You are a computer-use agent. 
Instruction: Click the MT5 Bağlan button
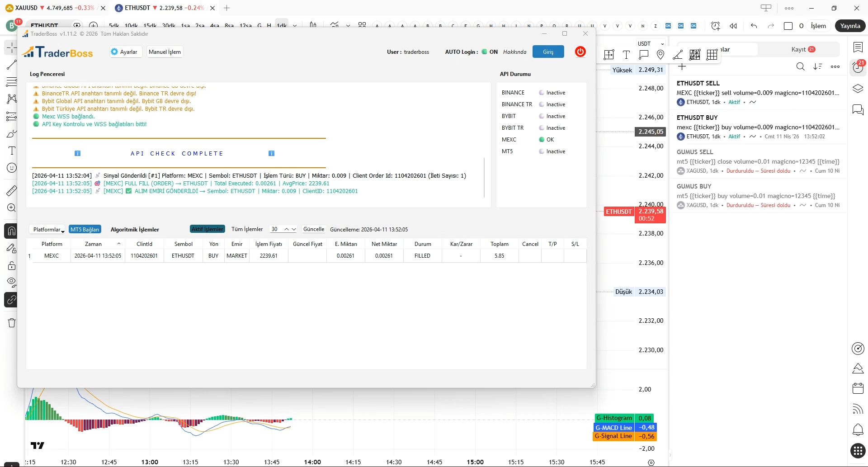[x=85, y=230]
